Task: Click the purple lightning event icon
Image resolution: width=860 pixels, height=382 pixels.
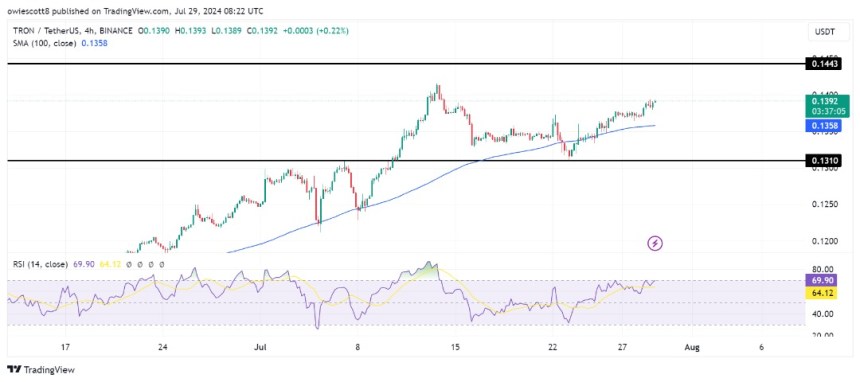Action: click(655, 243)
